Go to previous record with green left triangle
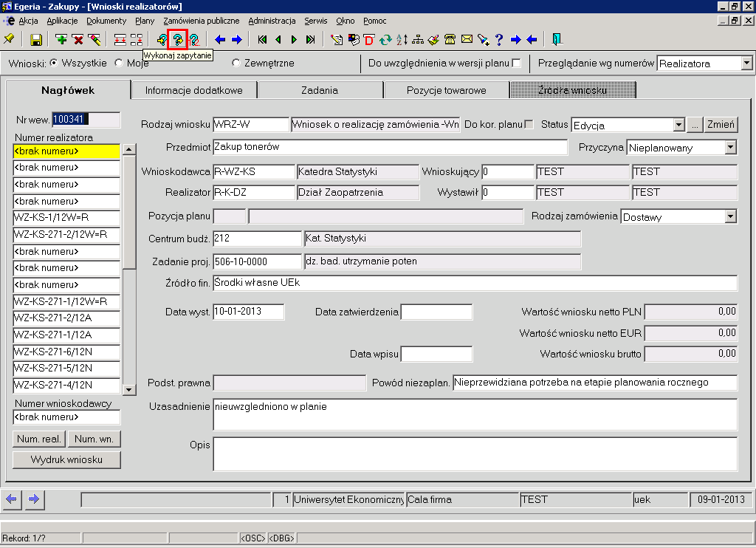This screenshot has width=756, height=548. (x=278, y=40)
